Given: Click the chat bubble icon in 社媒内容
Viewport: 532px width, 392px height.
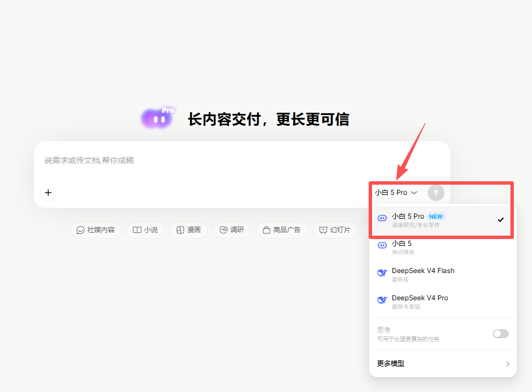Looking at the screenshot, I should pos(81,230).
